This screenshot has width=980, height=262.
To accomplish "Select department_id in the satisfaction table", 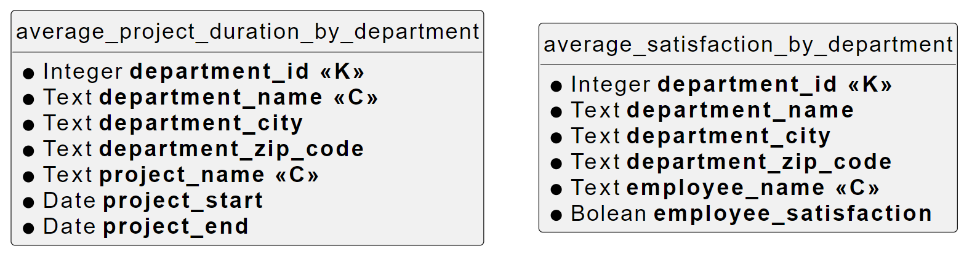I will pos(747,84).
